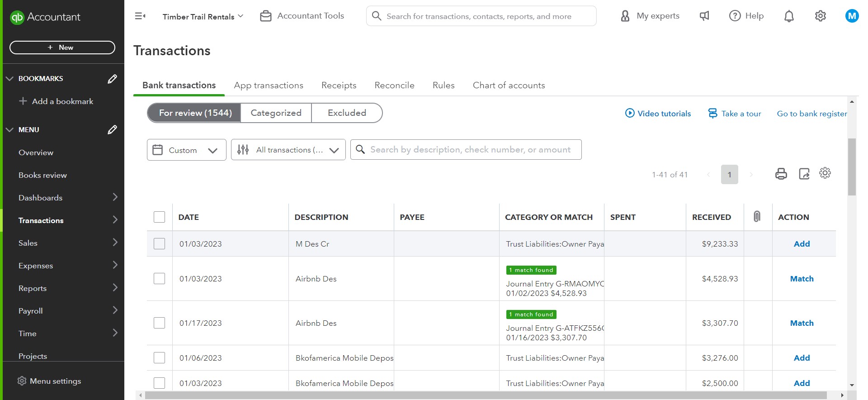868x400 pixels.
Task: Open Timber Trail Rentals company switcher
Action: coord(203,17)
